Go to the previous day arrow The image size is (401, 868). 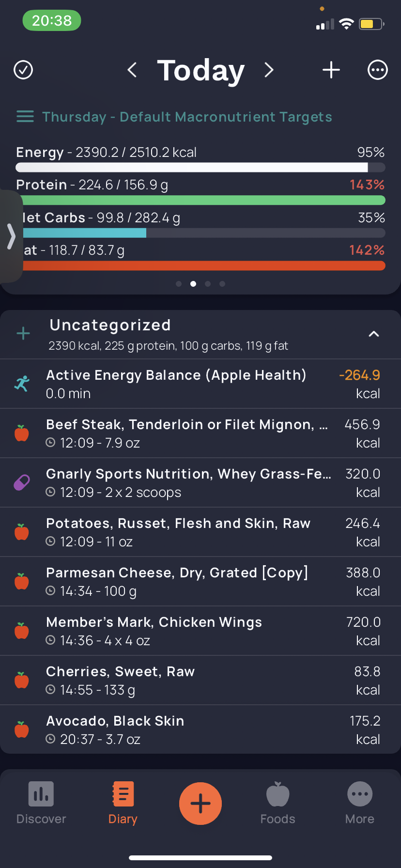[x=132, y=70]
